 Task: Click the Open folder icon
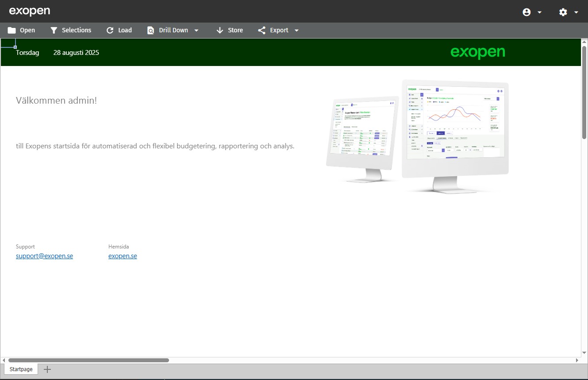coord(12,30)
